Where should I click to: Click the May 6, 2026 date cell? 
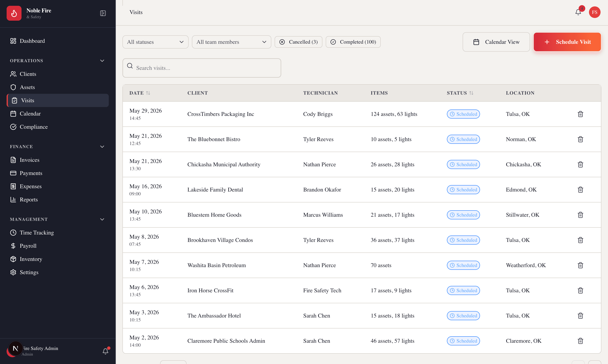[x=144, y=290]
